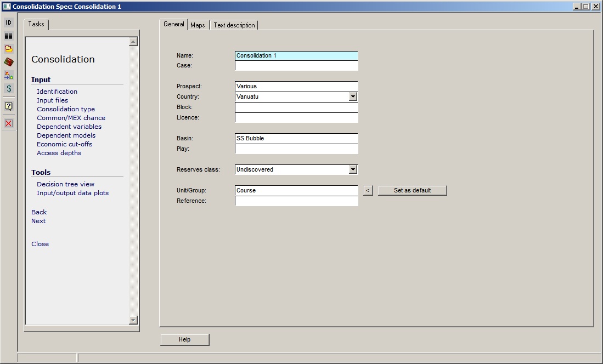Click the Help button at the bottom

[x=184, y=340]
